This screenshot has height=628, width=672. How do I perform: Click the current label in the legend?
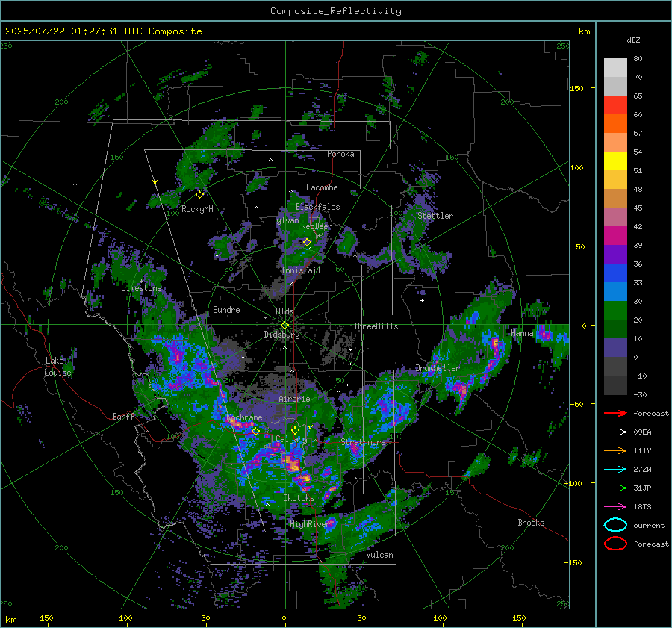tap(649, 525)
